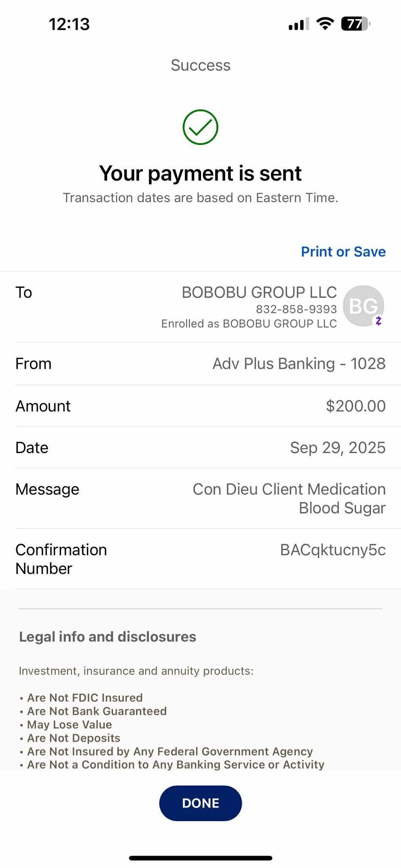The width and height of the screenshot is (401, 868).
Task: Tap the confirmation number BACqktucny5c
Action: (x=333, y=550)
